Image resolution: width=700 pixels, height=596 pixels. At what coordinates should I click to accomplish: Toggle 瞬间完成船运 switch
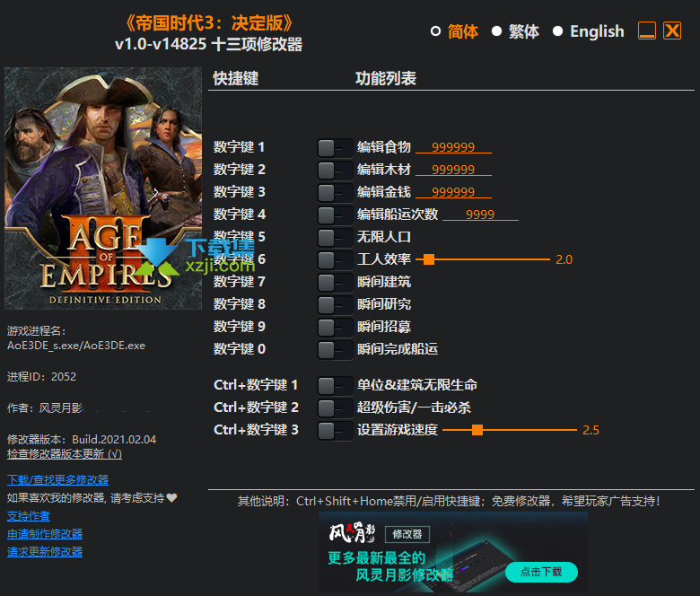335,349
